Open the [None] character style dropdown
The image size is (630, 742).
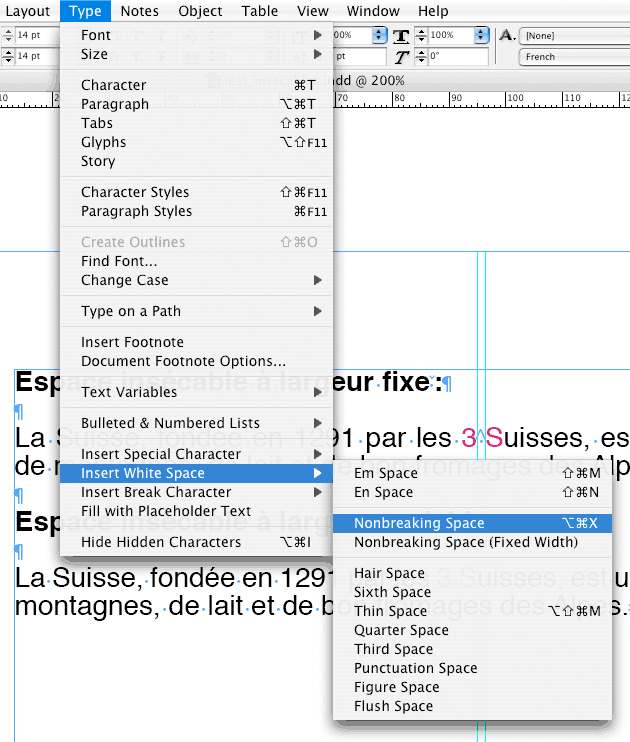coord(575,35)
